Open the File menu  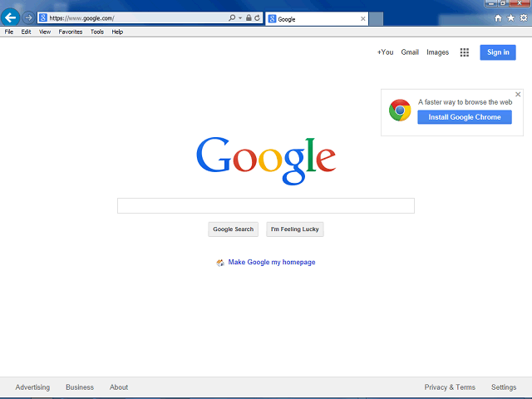[x=9, y=32]
